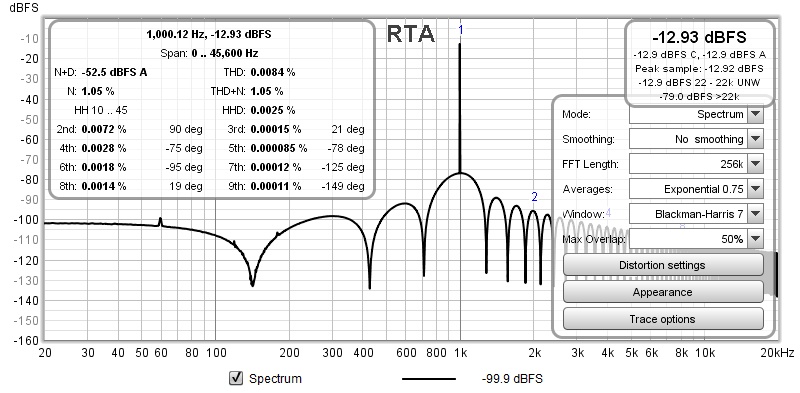Viewport: 800px width, 393px height.
Task: Click the second harmonic marker 2
Action: [534, 196]
